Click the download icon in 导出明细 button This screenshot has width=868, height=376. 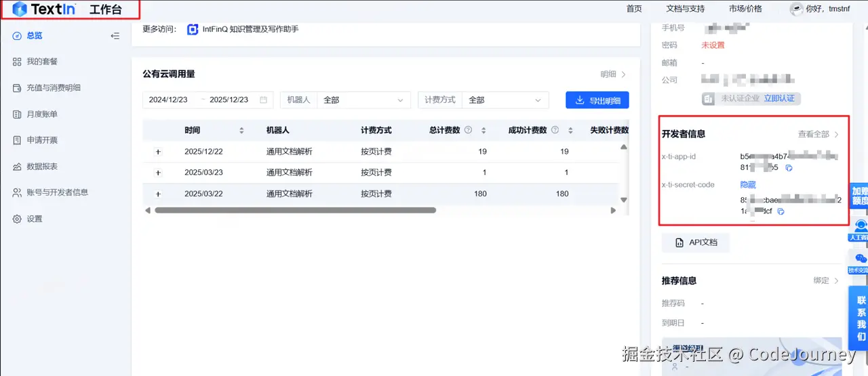(x=580, y=100)
